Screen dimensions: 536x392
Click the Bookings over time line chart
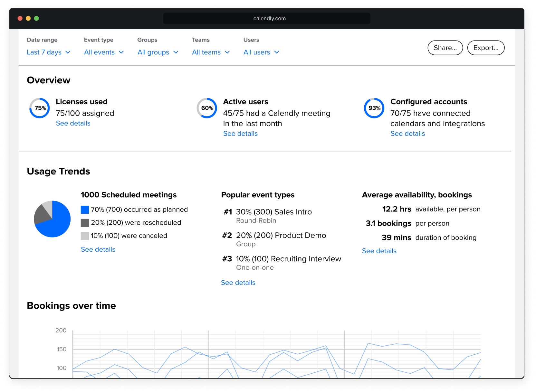pyautogui.click(x=277, y=354)
